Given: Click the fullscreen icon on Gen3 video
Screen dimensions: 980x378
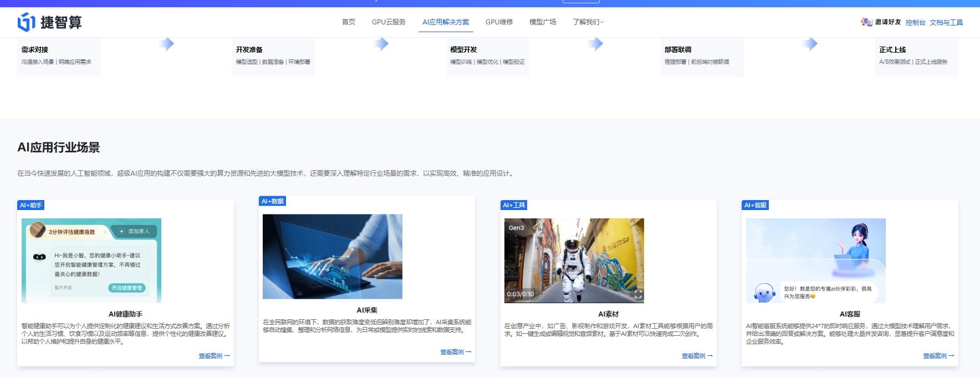Looking at the screenshot, I should point(638,294).
